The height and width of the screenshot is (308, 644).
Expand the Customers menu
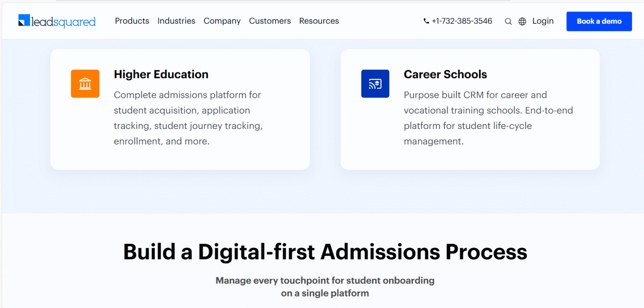point(270,21)
